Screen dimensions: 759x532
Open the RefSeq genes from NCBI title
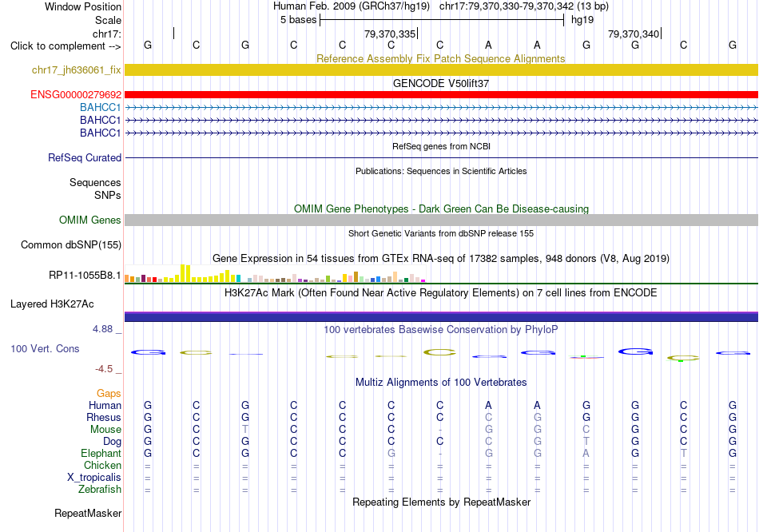441,146
